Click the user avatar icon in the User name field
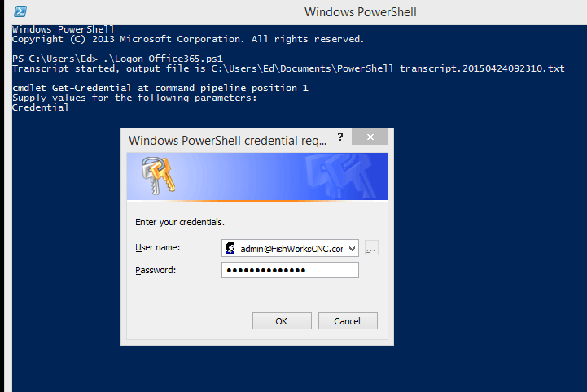The height and width of the screenshot is (392, 587). click(230, 248)
